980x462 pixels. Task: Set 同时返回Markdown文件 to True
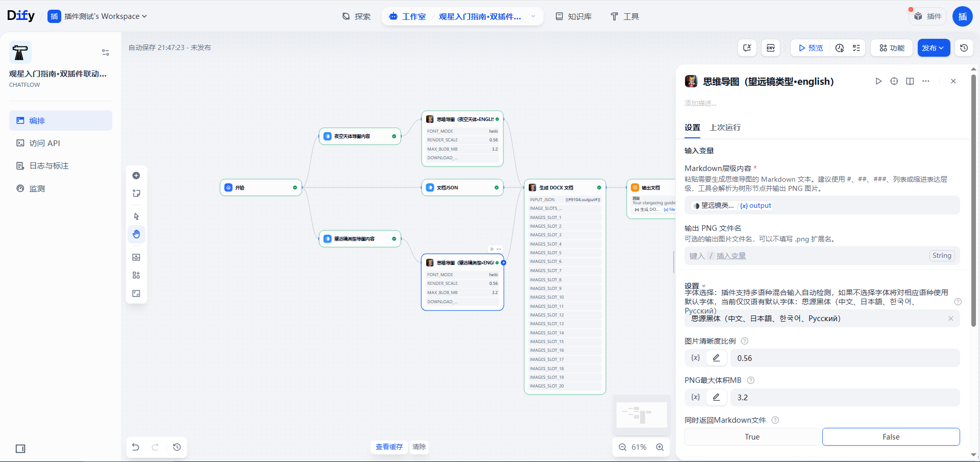click(752, 437)
